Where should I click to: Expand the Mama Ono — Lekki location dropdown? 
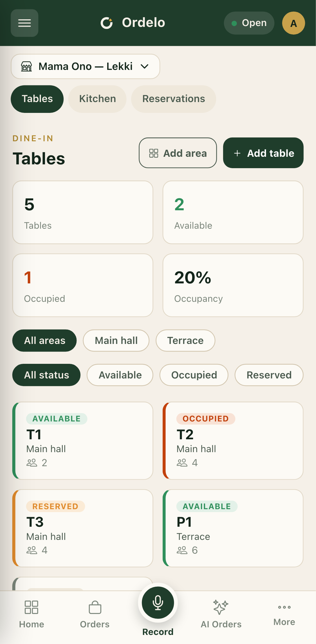[x=86, y=66]
